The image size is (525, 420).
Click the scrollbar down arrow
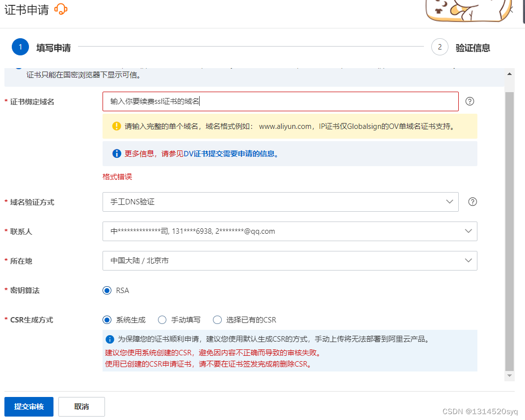click(x=509, y=376)
